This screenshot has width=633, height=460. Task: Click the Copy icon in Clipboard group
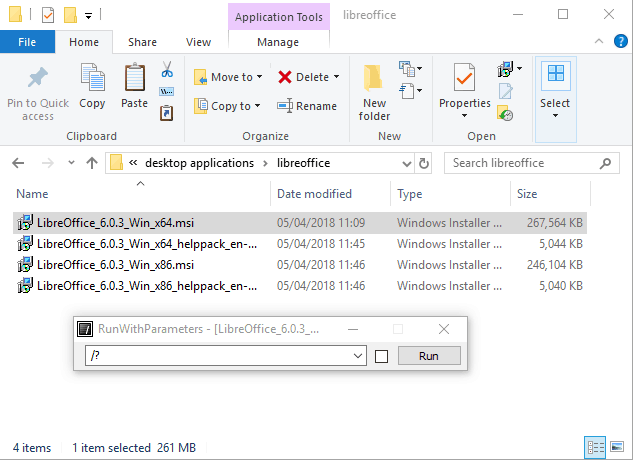92,86
